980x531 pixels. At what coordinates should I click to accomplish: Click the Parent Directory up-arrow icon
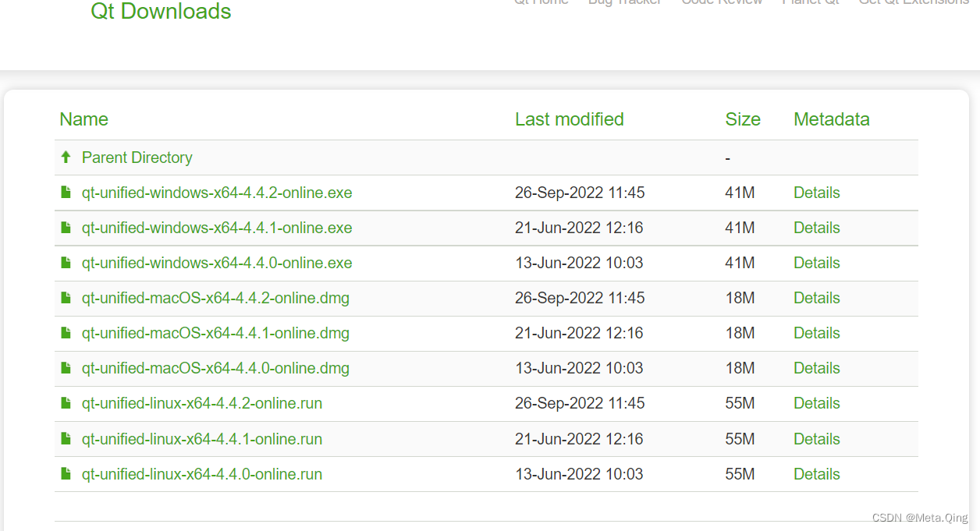(x=66, y=158)
